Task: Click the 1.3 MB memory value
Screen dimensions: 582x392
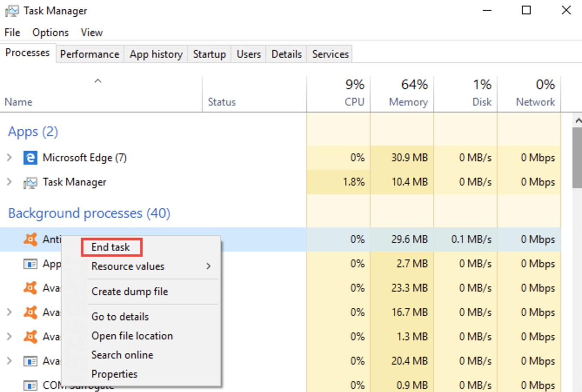Action: 412,337
